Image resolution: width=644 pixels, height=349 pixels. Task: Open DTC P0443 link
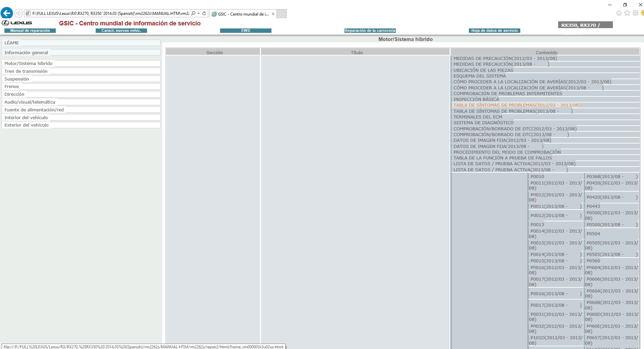[593, 206]
